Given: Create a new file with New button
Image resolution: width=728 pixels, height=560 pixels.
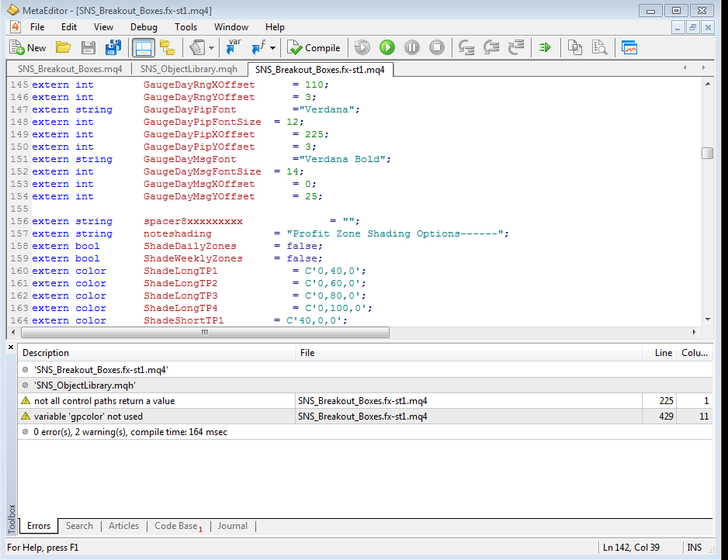Looking at the screenshot, I should (28, 47).
